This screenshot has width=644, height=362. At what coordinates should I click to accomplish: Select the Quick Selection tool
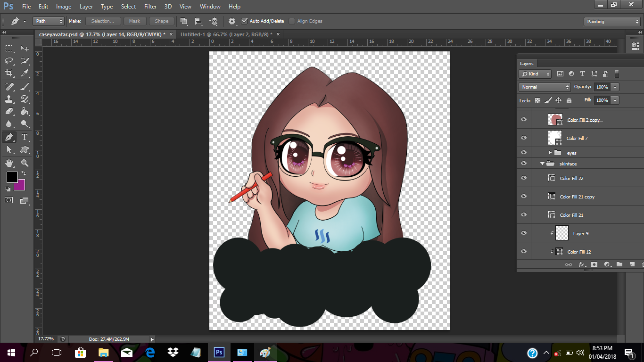(x=25, y=61)
